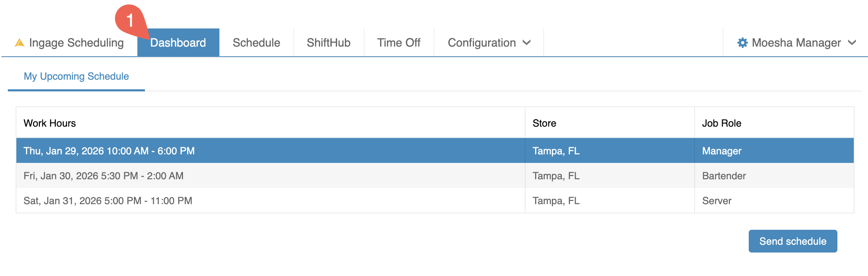Click the Ingage triangle logo icon
Screen dimensions: 868x276
pos(20,43)
